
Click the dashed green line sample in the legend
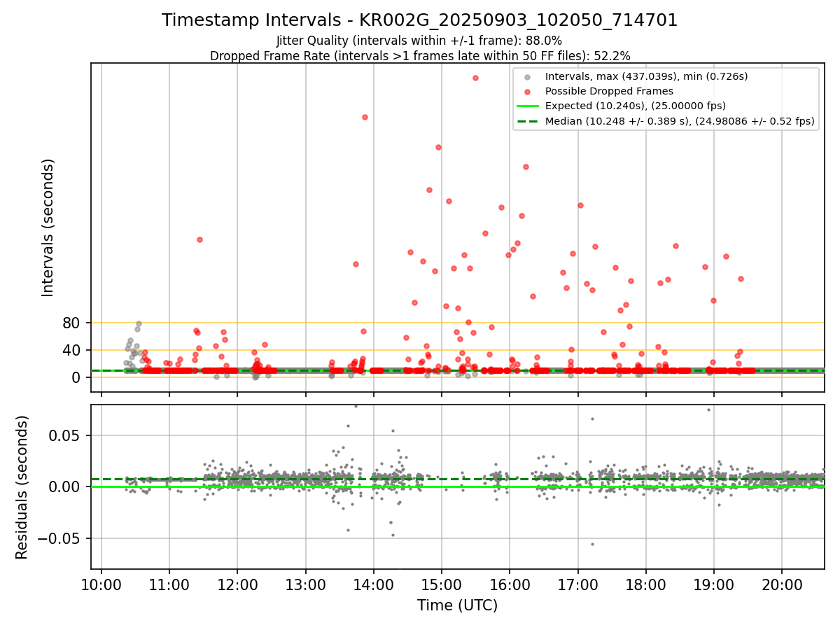point(528,121)
